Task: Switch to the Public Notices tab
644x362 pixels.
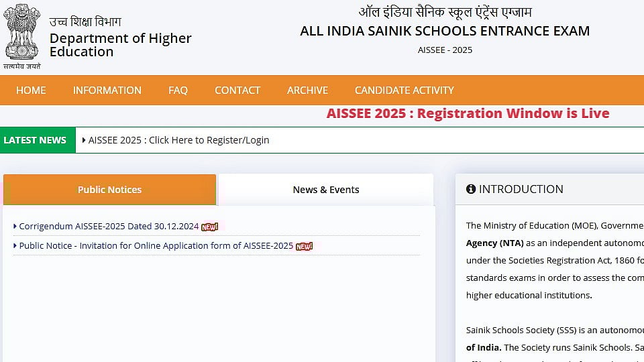Action: click(109, 190)
